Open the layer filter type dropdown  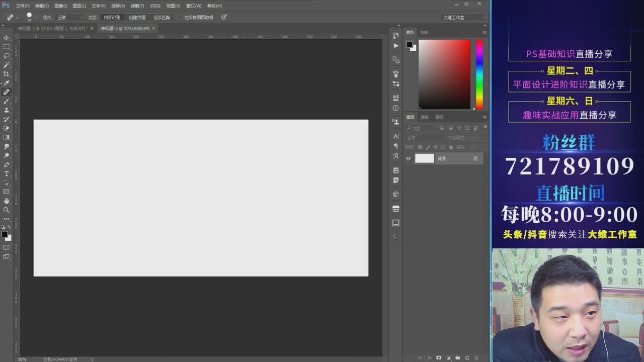coord(422,128)
